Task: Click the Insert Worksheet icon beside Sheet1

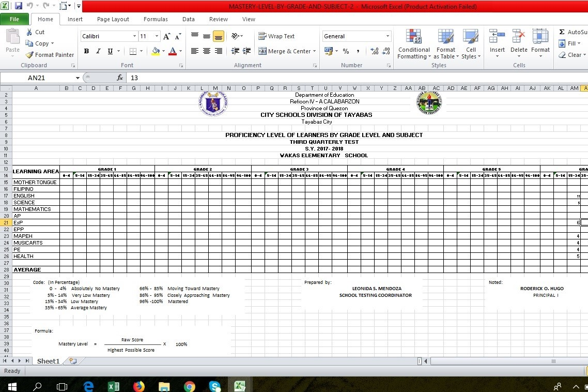Action: pyautogui.click(x=73, y=361)
